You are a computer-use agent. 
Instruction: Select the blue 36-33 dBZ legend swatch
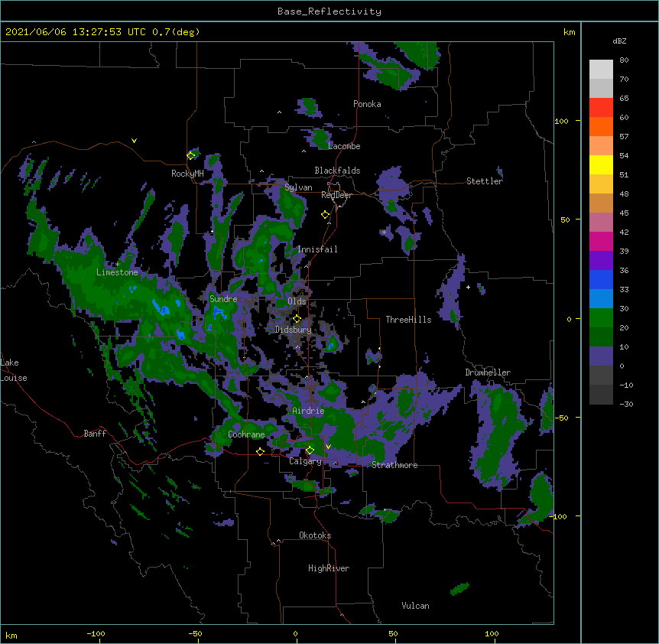tap(601, 279)
